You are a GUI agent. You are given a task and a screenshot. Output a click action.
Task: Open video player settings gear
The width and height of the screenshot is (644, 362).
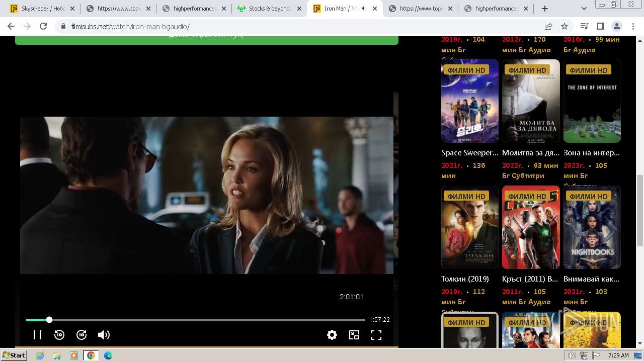click(x=332, y=335)
